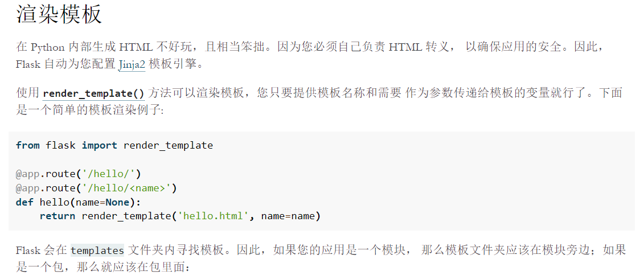Click the 'return' keyword in code
The image size is (644, 279).
click(x=58, y=216)
